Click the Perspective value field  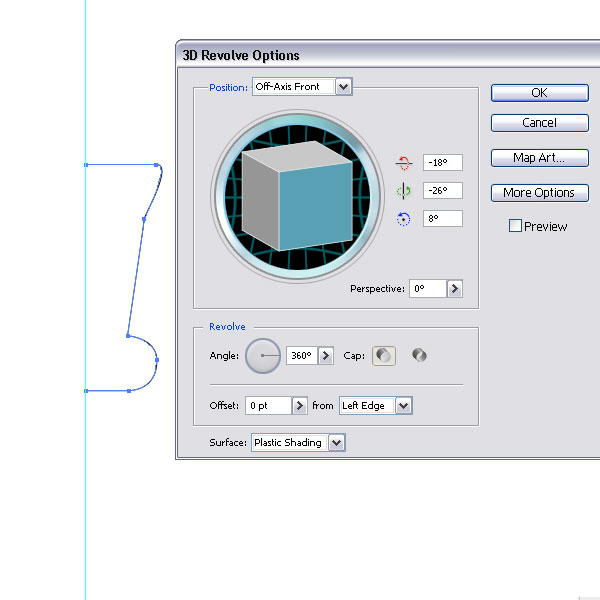pyautogui.click(x=428, y=289)
